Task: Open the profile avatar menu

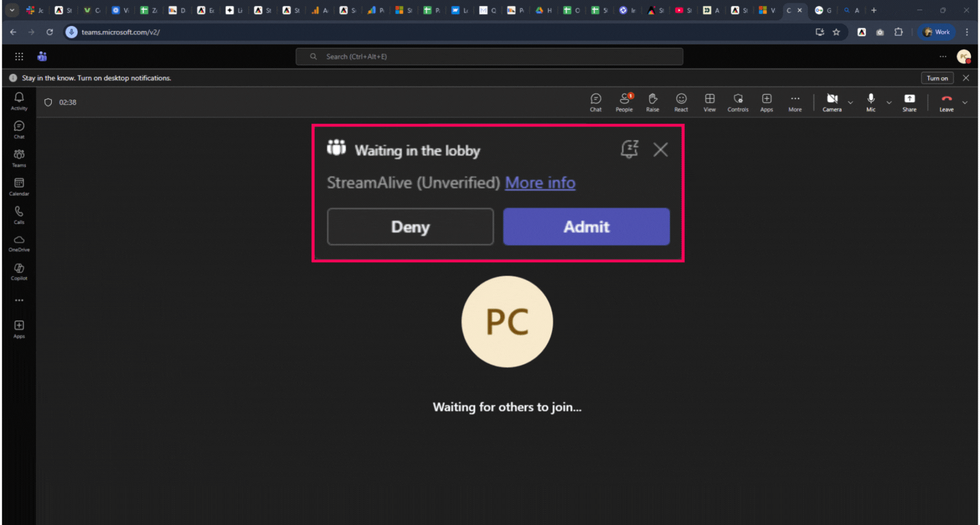Action: [964, 56]
